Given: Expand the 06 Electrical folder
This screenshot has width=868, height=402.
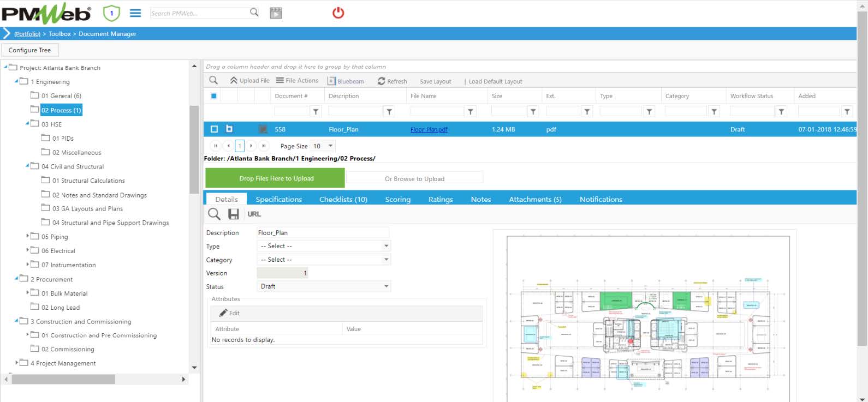Looking at the screenshot, I should click(28, 250).
